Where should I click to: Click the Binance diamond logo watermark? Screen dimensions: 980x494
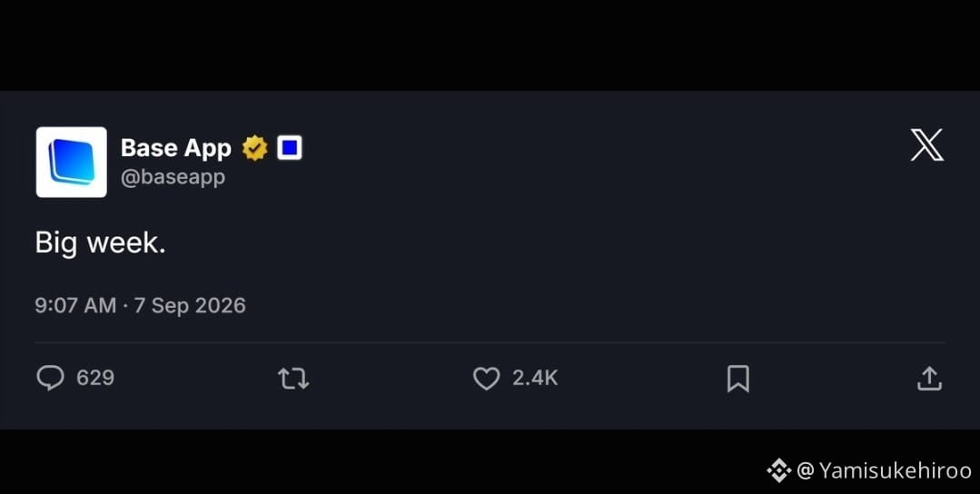coord(778,470)
